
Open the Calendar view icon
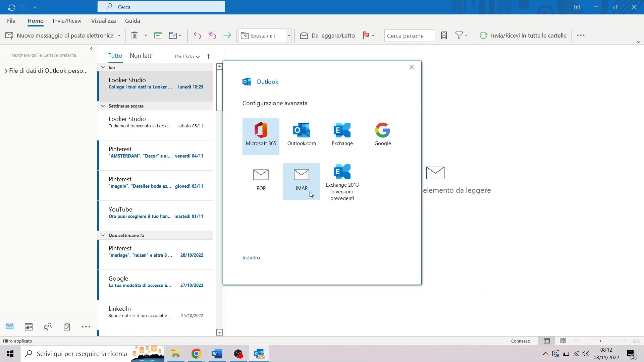(x=29, y=326)
